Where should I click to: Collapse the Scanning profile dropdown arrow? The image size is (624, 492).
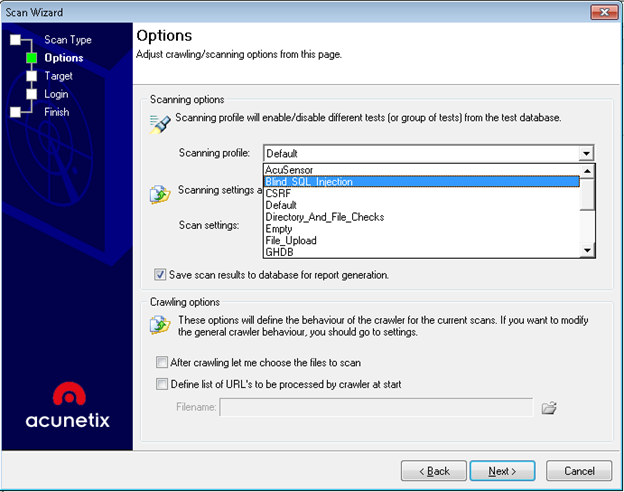pos(586,153)
